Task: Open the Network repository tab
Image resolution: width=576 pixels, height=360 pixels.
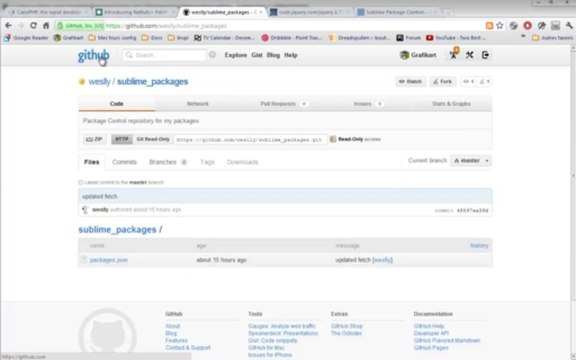Action: coord(198,104)
